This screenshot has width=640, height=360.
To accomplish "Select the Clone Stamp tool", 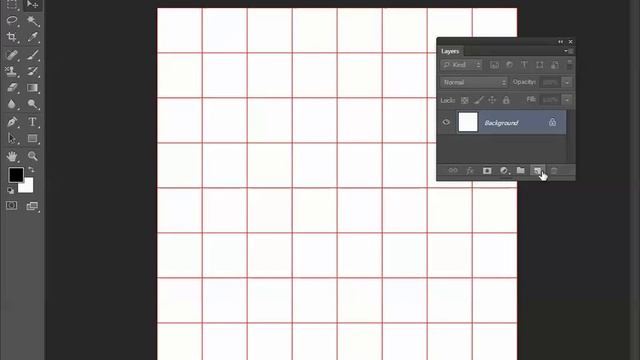I will 12,71.
